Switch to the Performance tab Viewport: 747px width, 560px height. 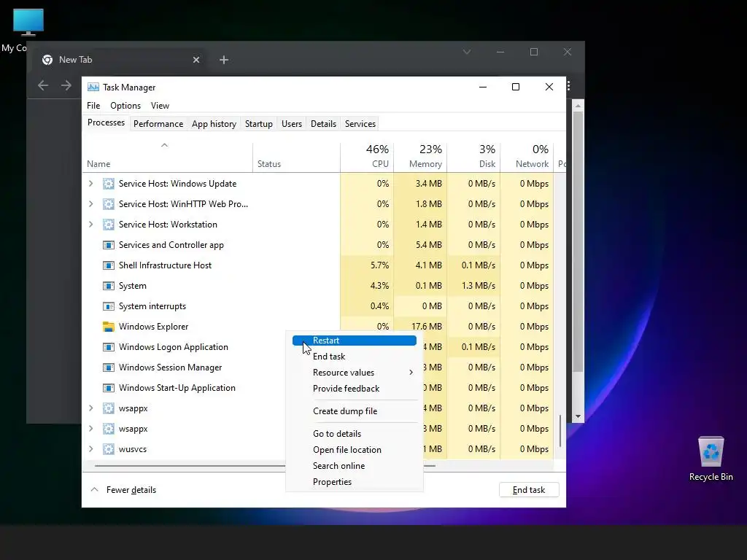(x=158, y=124)
